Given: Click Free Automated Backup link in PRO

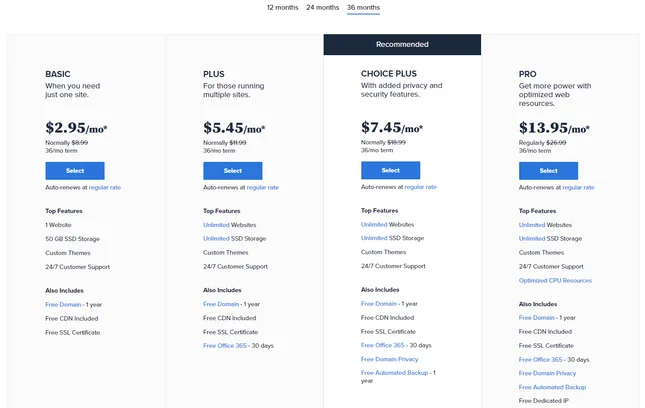Looking at the screenshot, I should 552,387.
